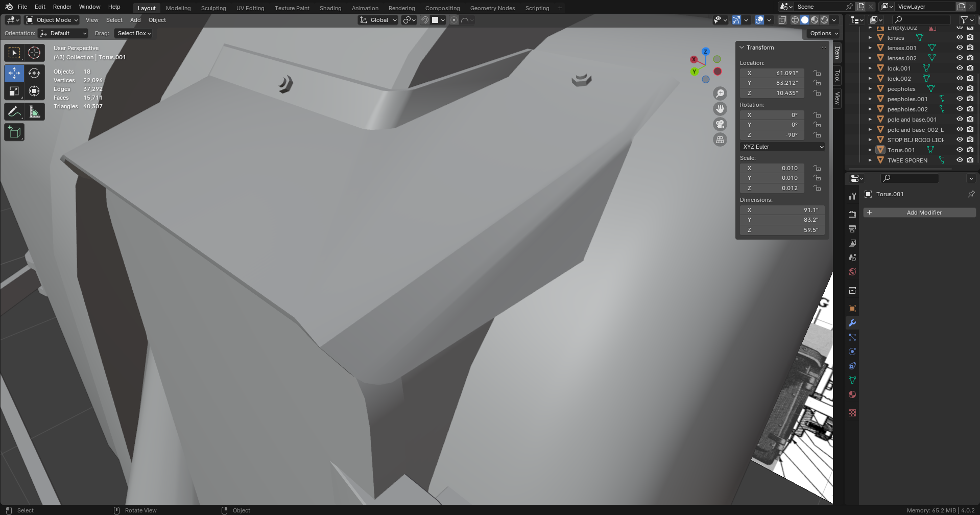Click the X scale field 0.010
Screen dimensions: 980x515
[x=772, y=168]
